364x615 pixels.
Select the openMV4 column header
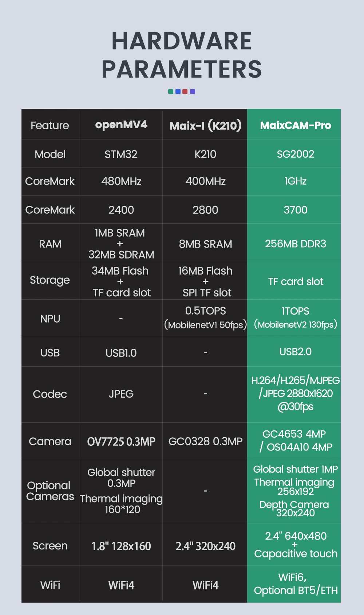click(121, 125)
